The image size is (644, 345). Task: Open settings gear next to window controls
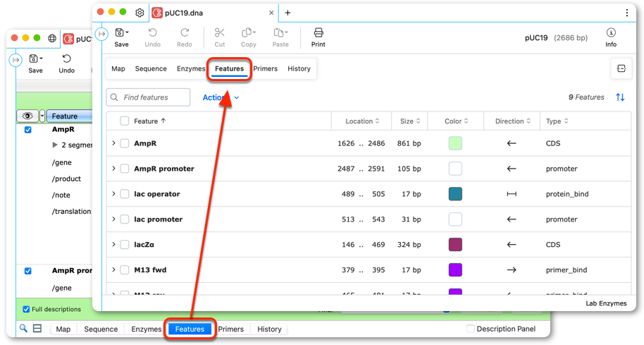140,13
